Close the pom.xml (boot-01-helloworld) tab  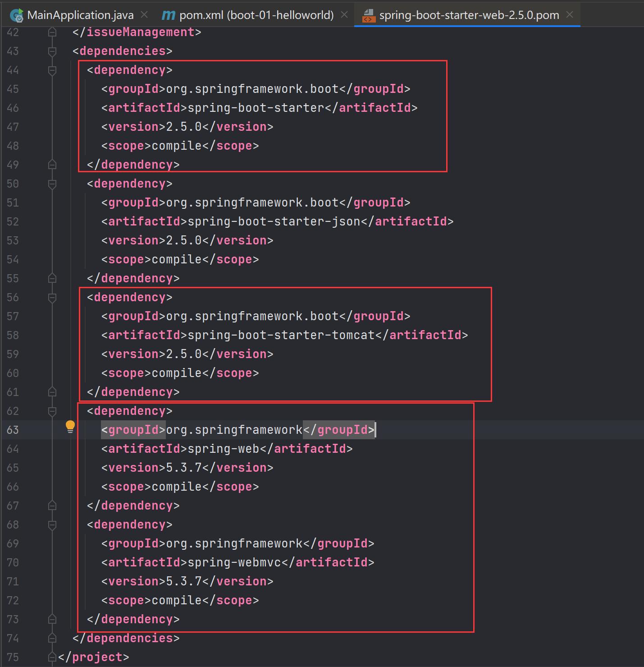click(x=344, y=15)
